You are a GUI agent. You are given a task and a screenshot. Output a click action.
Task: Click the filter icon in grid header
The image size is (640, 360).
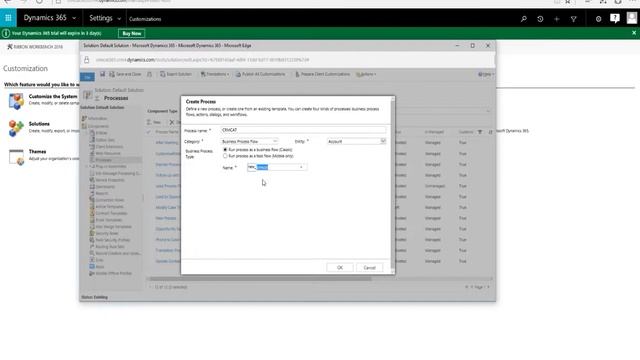point(480,132)
